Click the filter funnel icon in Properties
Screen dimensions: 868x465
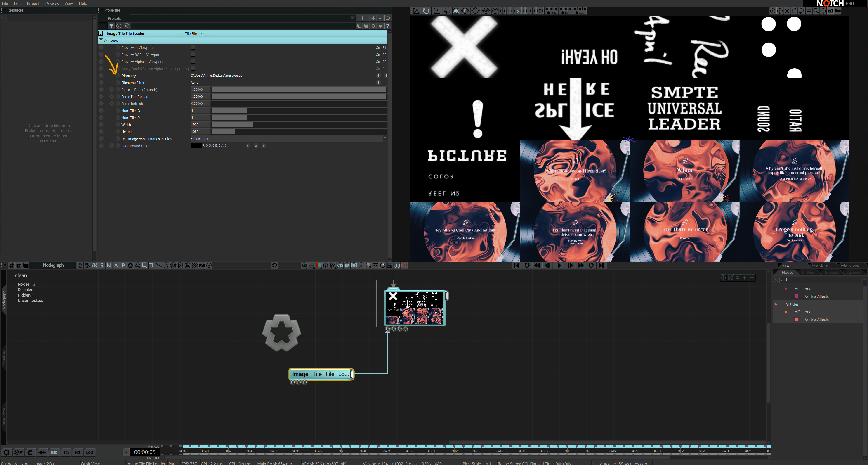(111, 26)
